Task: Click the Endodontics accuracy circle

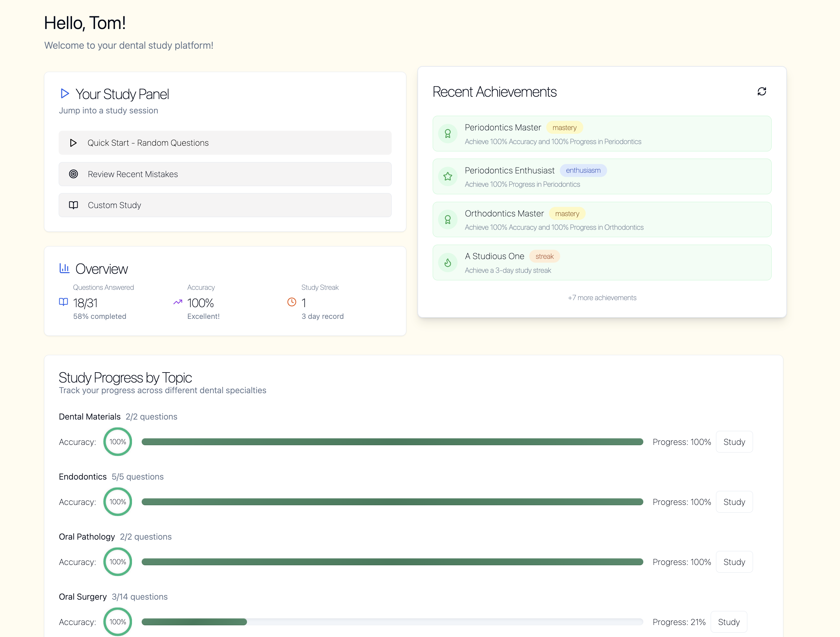Action: [118, 502]
